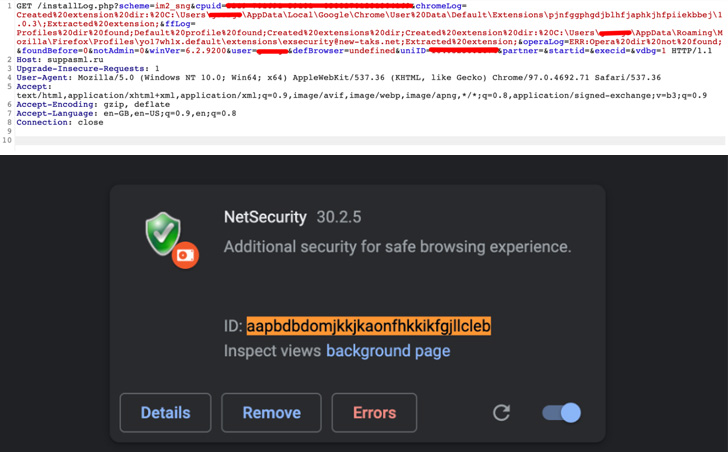Click the highlighted extension ID string

[x=369, y=326]
